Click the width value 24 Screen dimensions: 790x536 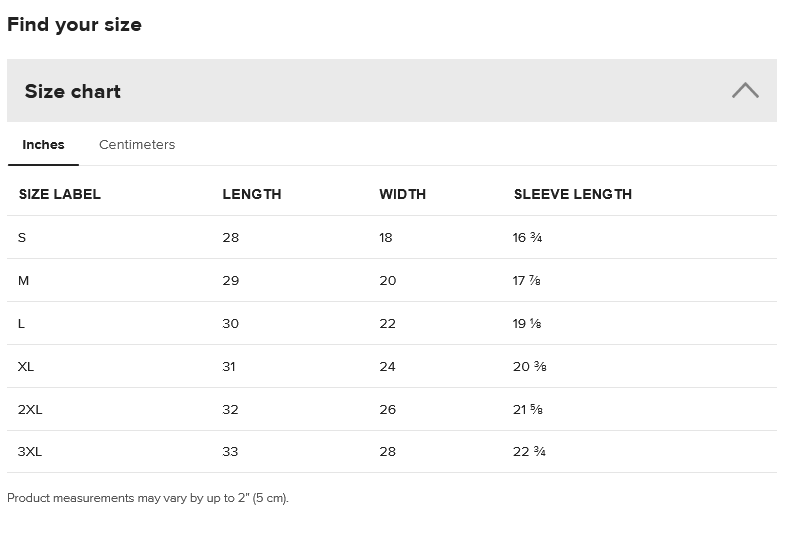388,367
